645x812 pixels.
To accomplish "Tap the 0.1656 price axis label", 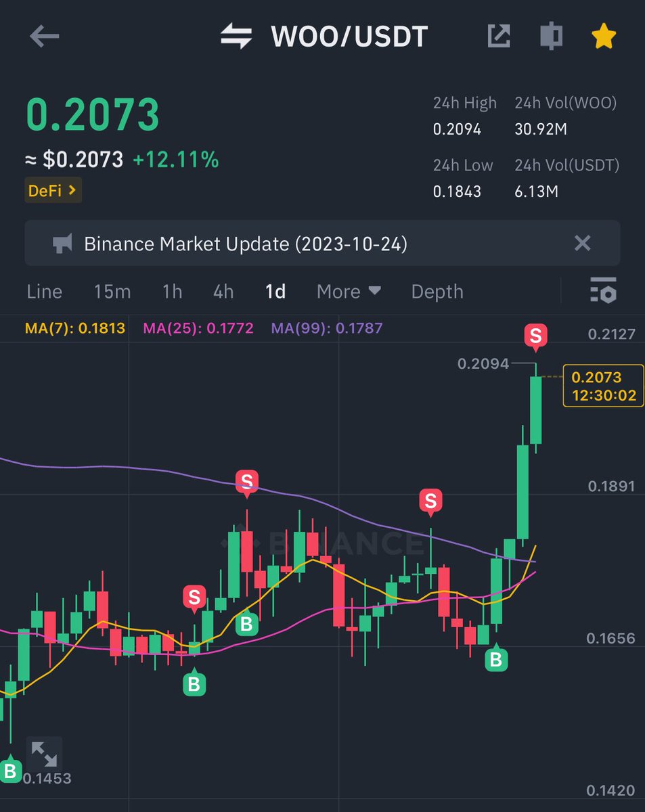I will tap(612, 638).
